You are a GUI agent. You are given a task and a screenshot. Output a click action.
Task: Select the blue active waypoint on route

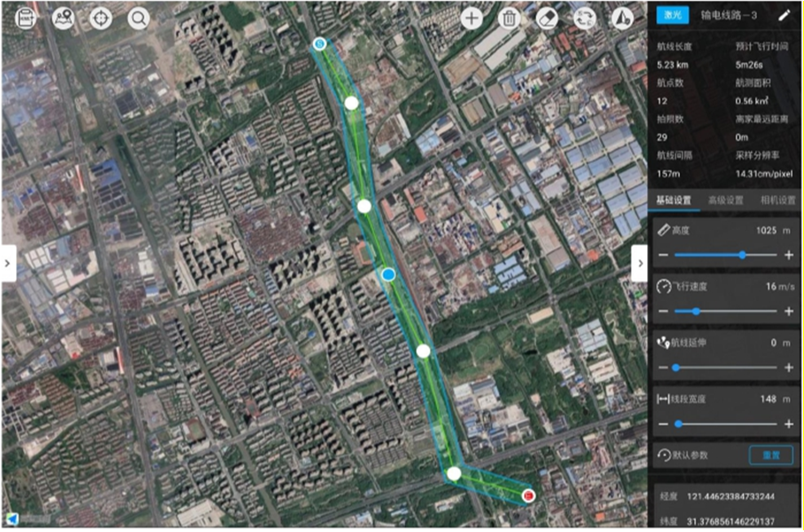[x=388, y=275]
